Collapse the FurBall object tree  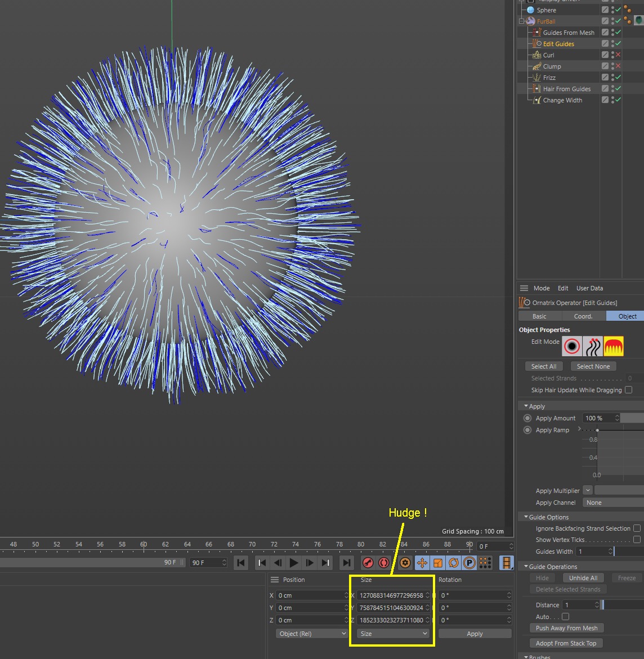[x=522, y=21]
